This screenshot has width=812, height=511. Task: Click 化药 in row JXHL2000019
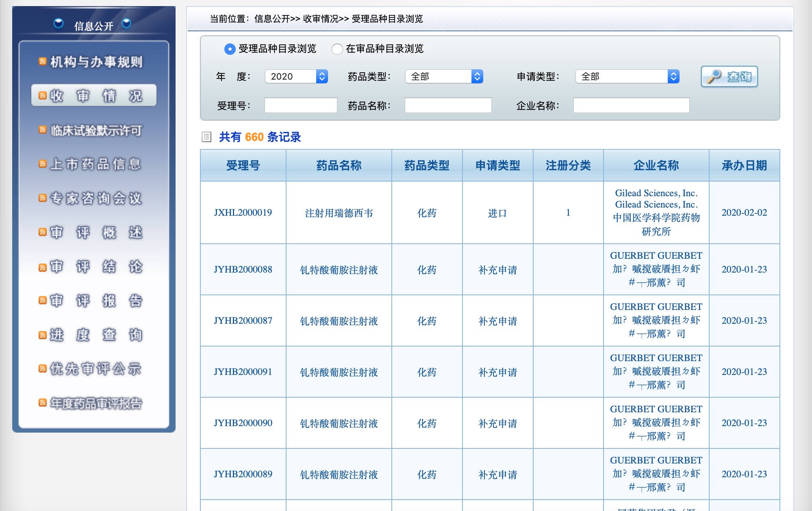427,213
